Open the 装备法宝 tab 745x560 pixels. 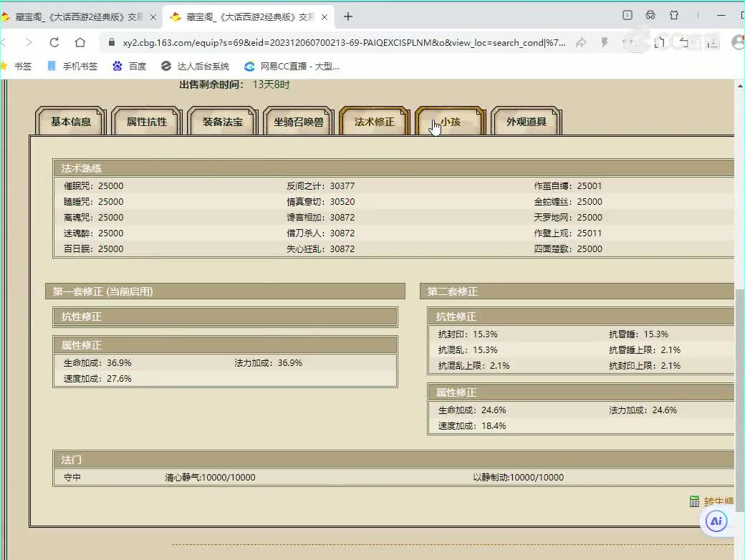tap(222, 122)
